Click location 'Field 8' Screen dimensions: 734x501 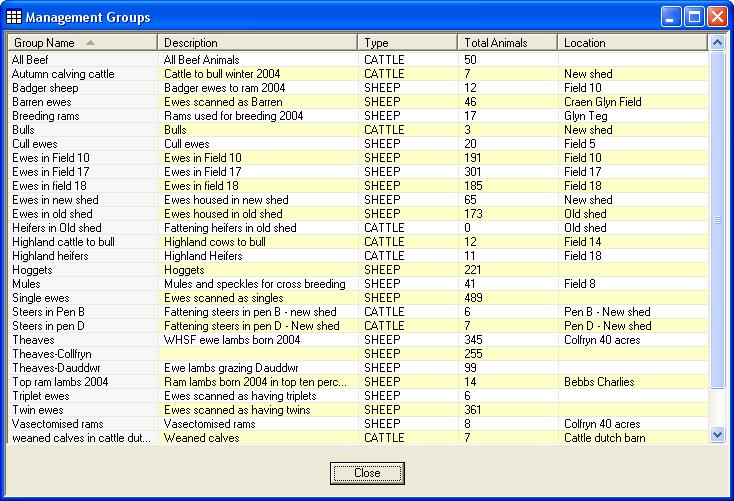click(580, 284)
